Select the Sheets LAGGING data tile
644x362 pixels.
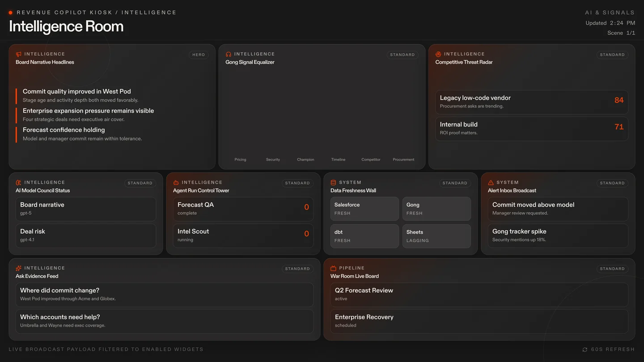point(436,236)
